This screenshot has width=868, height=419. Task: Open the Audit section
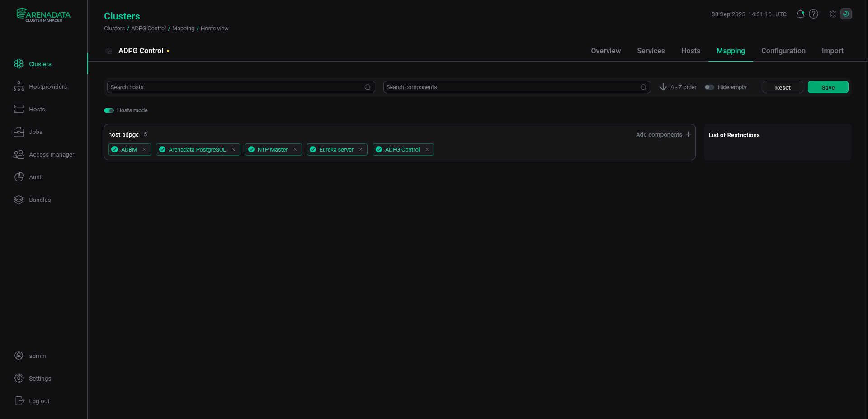pyautogui.click(x=36, y=177)
